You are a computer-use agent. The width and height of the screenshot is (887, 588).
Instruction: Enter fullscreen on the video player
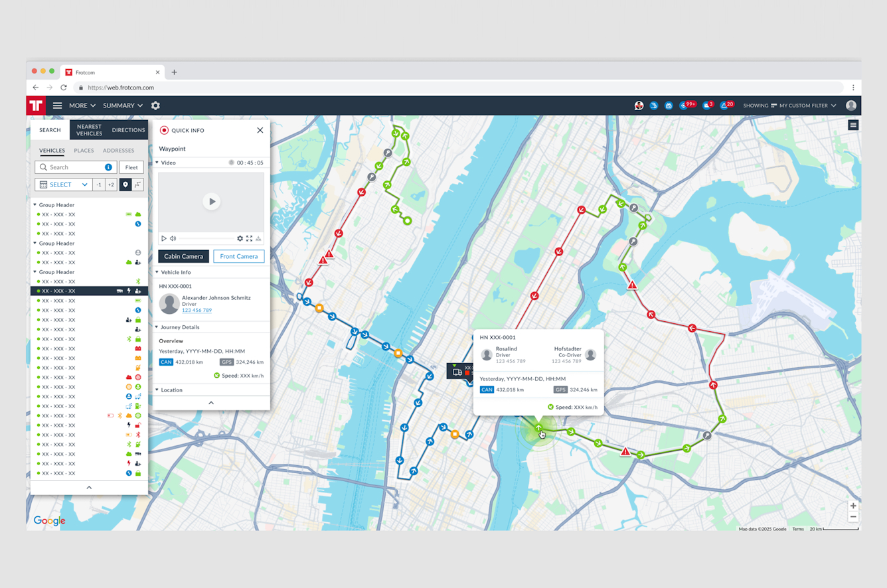pos(249,238)
